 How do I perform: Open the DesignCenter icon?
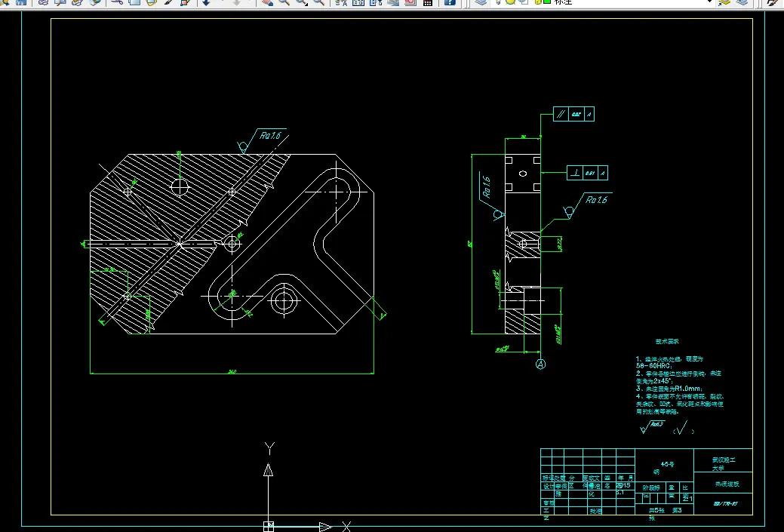point(358,2)
